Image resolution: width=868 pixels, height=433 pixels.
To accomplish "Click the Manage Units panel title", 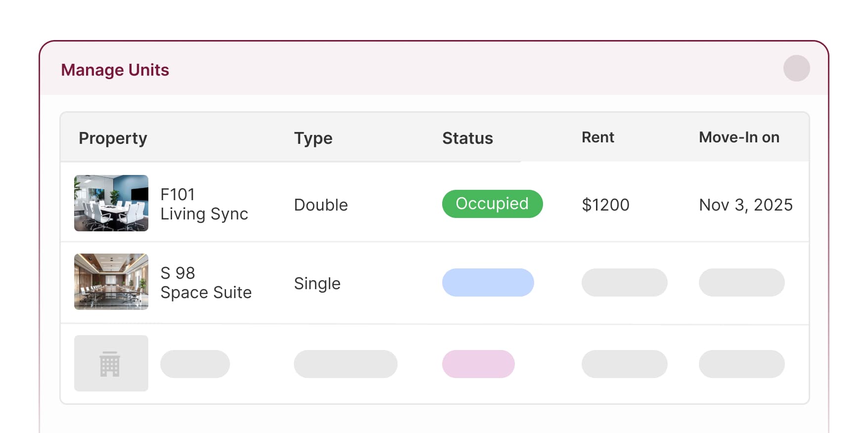I will (115, 70).
